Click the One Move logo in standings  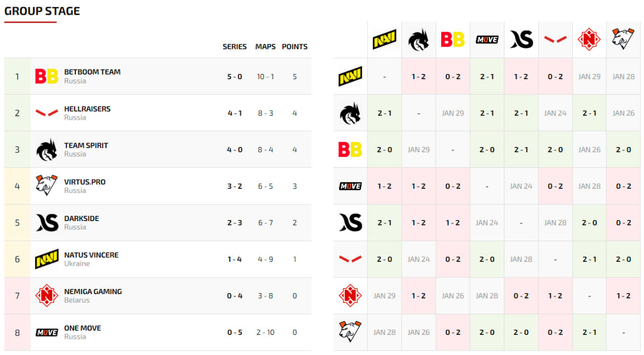pos(47,332)
